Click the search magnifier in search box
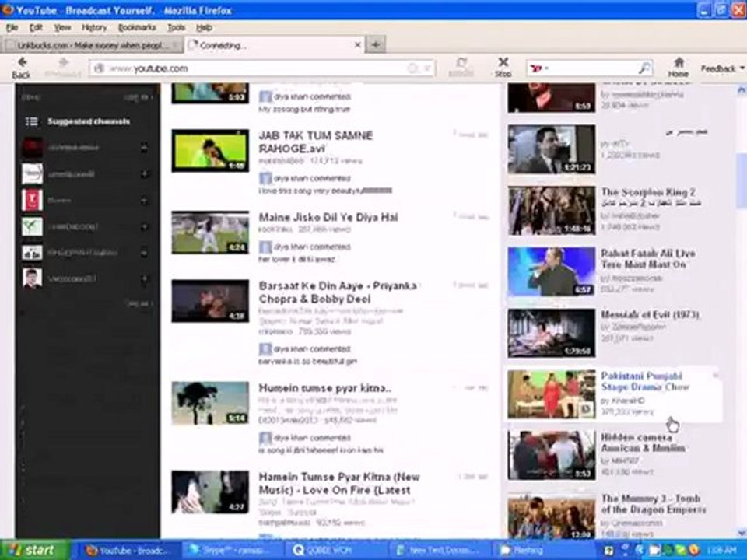Viewport: 747px width, 560px height. point(644,68)
